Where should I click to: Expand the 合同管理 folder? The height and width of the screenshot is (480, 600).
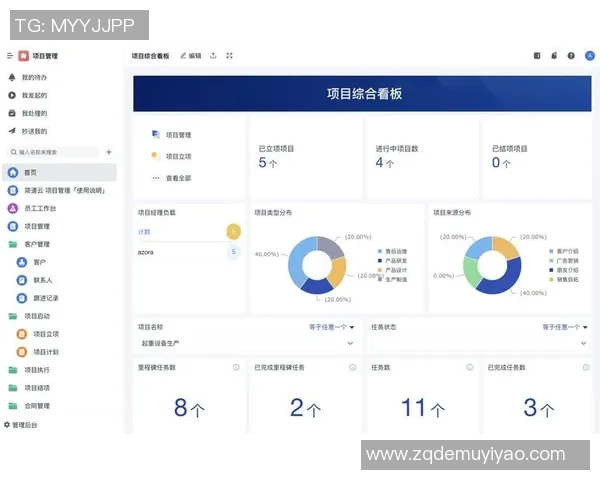pos(29,406)
